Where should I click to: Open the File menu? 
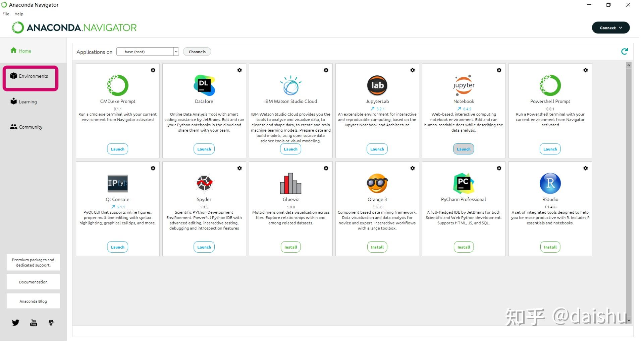coord(6,14)
